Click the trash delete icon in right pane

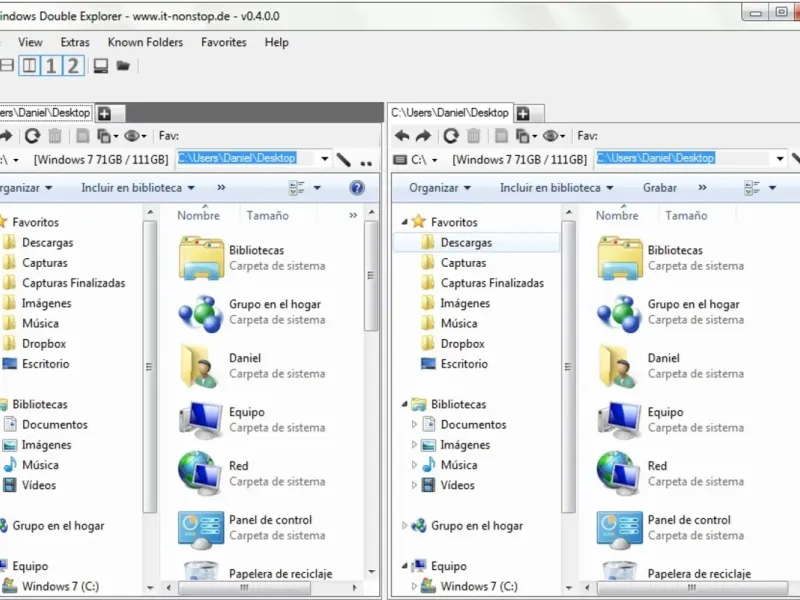[x=473, y=136]
